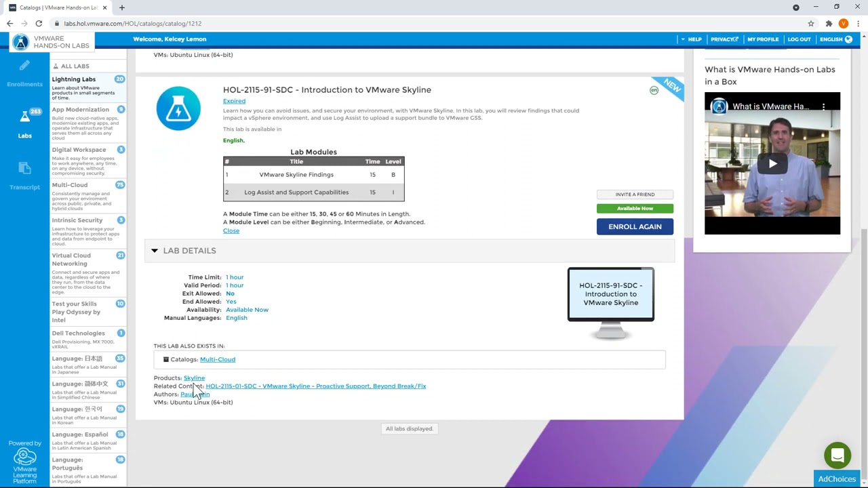Click the monitor thumbnail for Introduction to VMware Skyline
Viewport: 868px width, 488px height.
pos(611,303)
